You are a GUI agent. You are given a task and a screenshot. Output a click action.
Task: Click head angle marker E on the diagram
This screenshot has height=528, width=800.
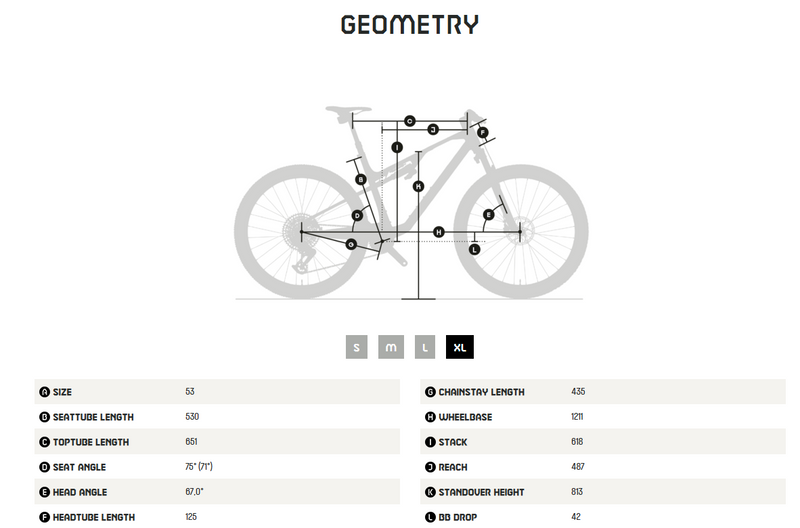489,215
